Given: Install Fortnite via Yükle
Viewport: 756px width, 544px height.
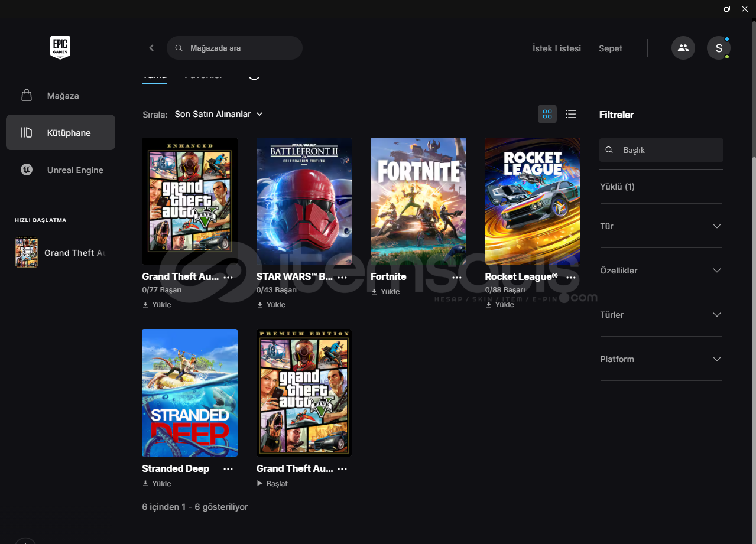Looking at the screenshot, I should pos(385,292).
